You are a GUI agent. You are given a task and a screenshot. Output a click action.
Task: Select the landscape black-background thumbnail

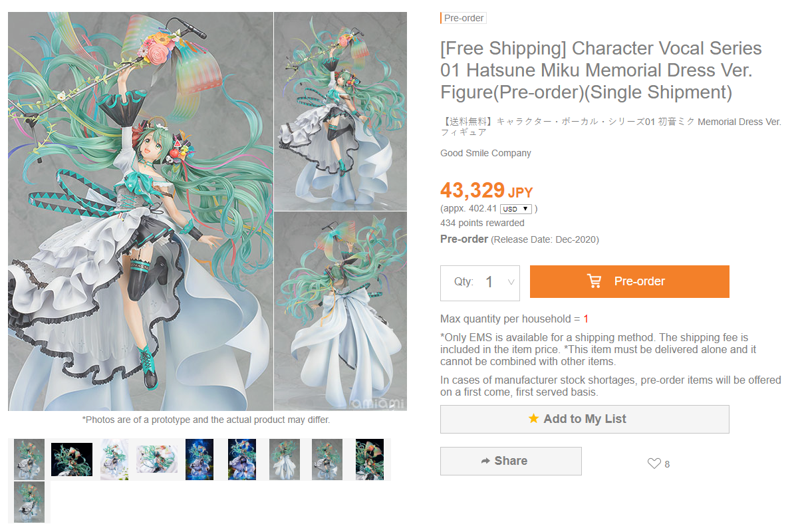[72, 459]
